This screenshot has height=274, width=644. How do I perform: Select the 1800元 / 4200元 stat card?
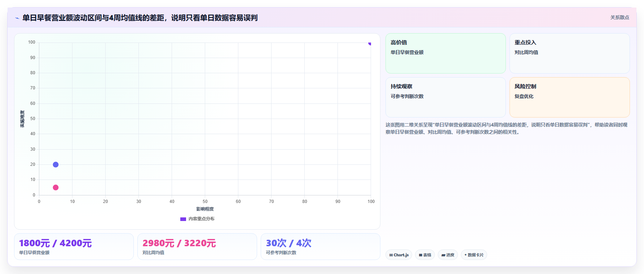click(74, 247)
